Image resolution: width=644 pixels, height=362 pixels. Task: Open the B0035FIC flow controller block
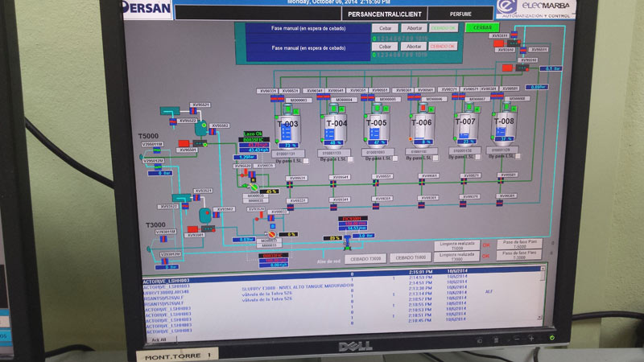coord(254,145)
